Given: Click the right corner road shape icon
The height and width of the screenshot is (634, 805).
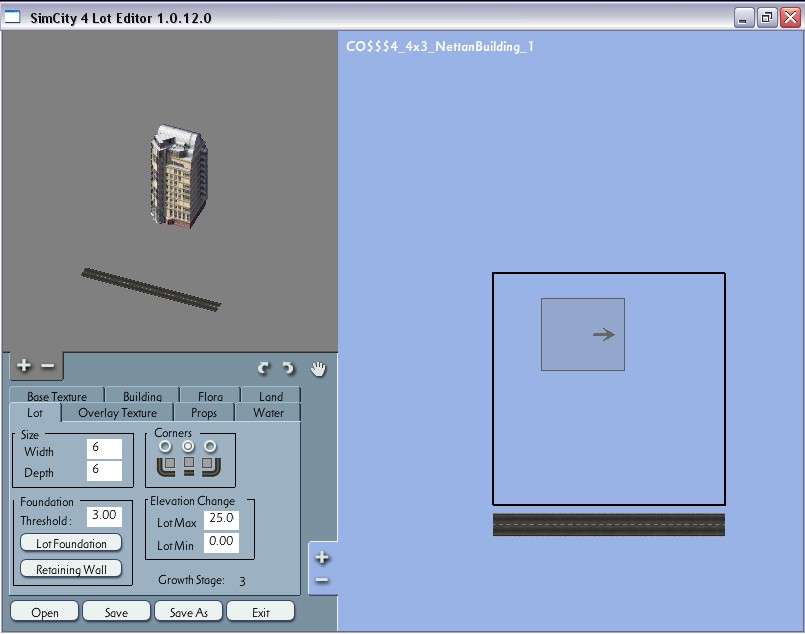Looking at the screenshot, I should pos(211,467).
